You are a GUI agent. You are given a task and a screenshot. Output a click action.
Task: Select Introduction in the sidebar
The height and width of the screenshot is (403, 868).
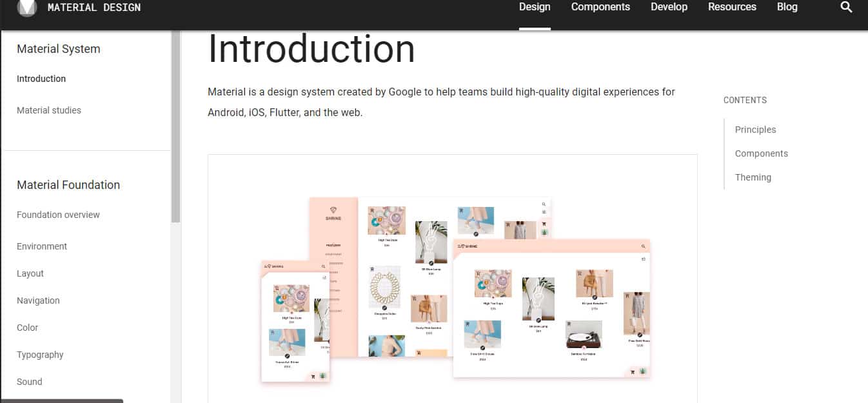click(41, 78)
